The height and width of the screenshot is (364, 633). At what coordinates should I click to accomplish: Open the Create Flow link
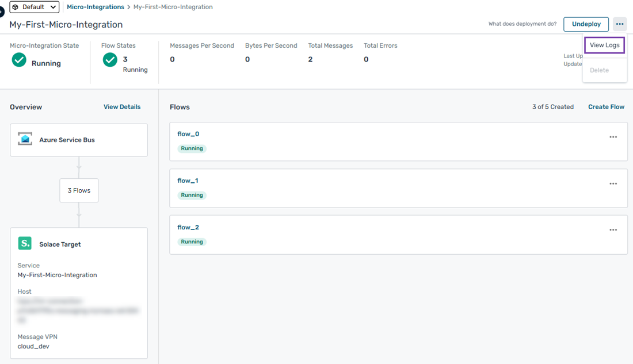point(606,107)
